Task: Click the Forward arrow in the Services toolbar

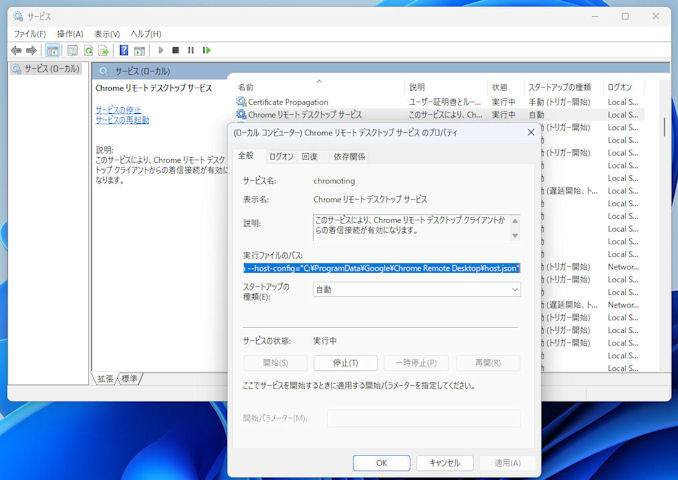Action: pos(31,51)
